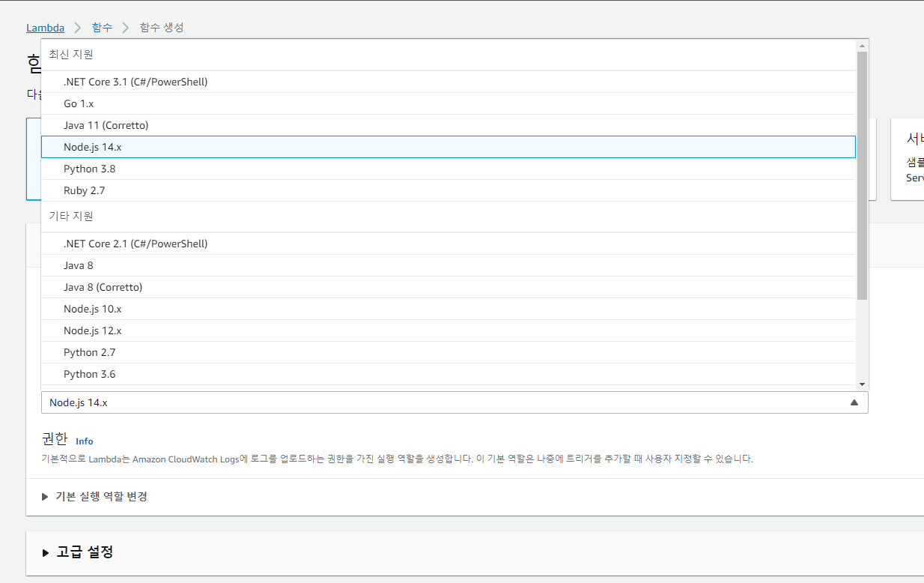
Task: Click the dropdown list scroll-up arrow
Action: pos(862,46)
